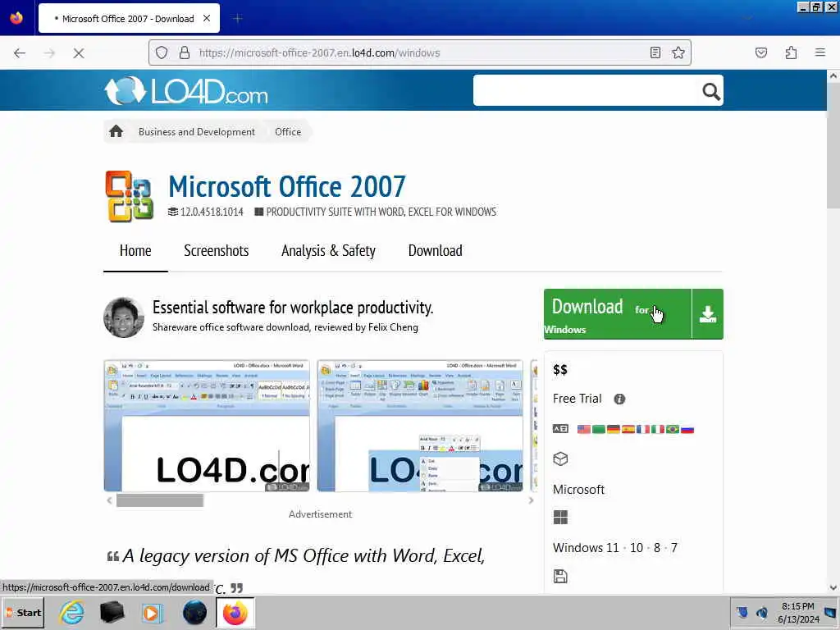840x630 pixels.
Task: Open the extensions puzzle icon
Action: [791, 52]
